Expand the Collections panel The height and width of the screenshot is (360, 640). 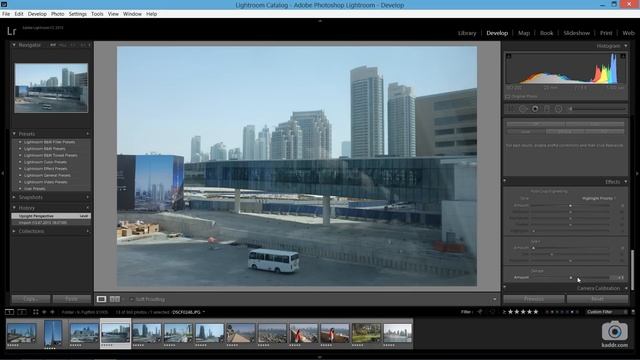14,231
